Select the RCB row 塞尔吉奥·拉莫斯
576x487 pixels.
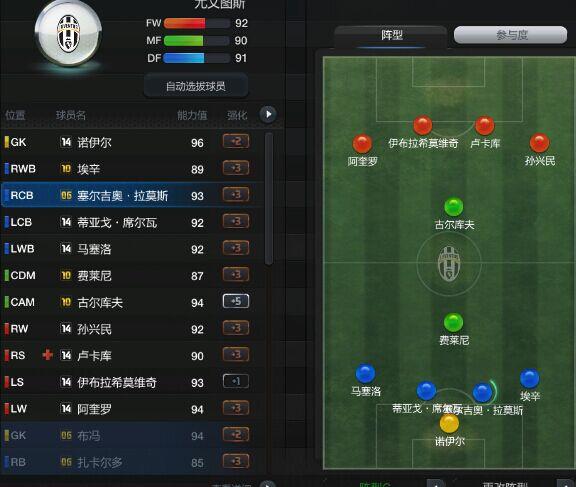[132, 195]
